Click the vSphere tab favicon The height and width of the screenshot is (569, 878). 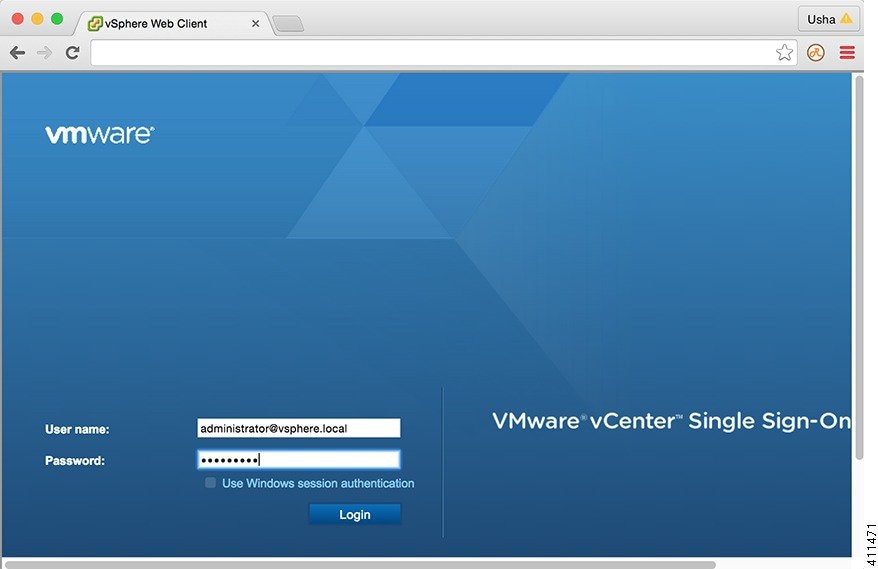click(95, 24)
